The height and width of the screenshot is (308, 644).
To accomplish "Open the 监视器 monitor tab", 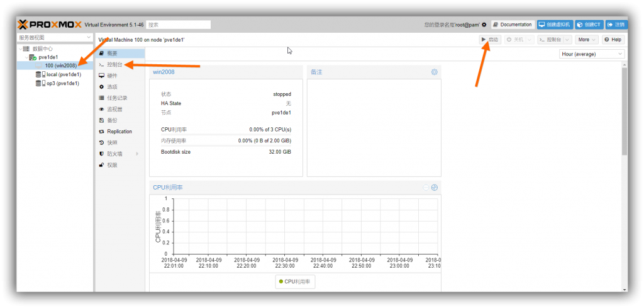I will [120, 109].
